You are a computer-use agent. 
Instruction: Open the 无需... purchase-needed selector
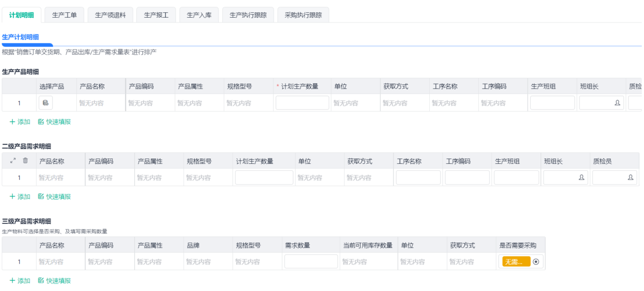tap(521, 261)
